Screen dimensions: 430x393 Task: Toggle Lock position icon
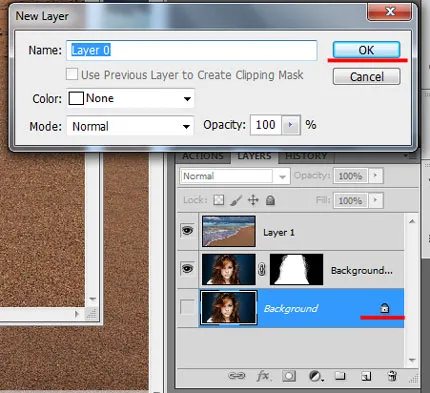253,200
